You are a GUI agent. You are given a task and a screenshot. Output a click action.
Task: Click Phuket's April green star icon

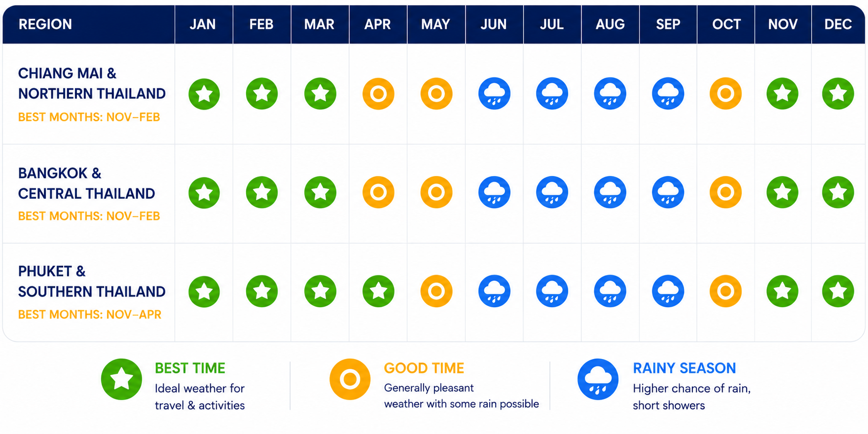[378, 291]
